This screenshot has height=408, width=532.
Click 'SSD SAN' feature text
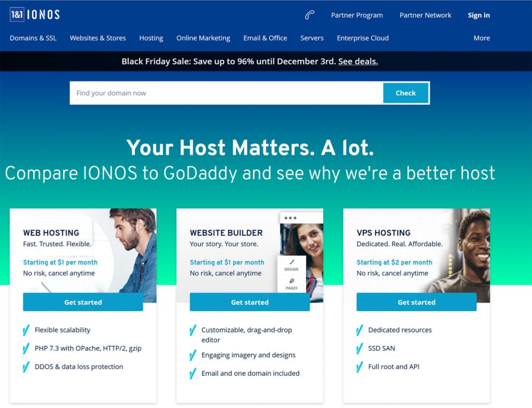(x=382, y=348)
